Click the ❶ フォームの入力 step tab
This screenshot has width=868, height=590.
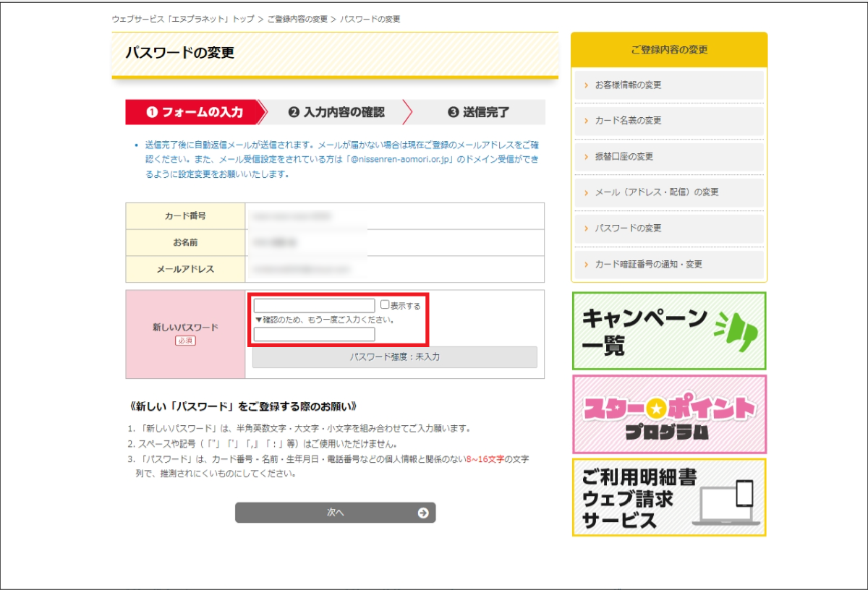tap(195, 112)
